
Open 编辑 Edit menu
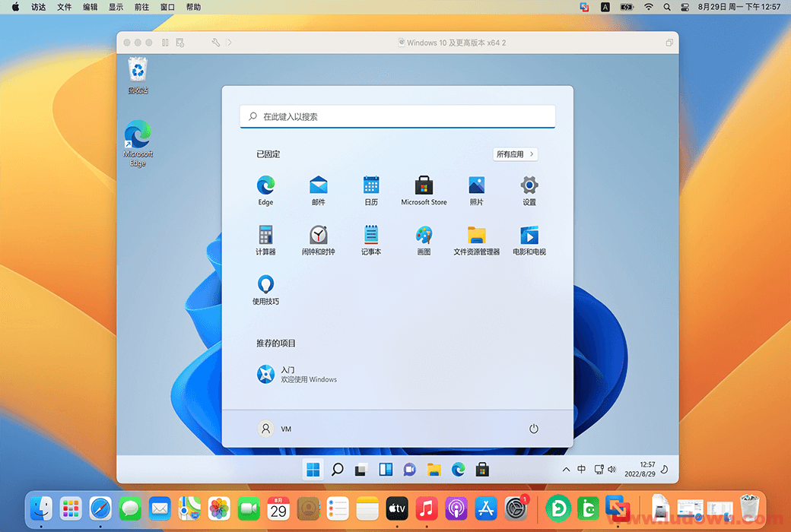(91, 7)
